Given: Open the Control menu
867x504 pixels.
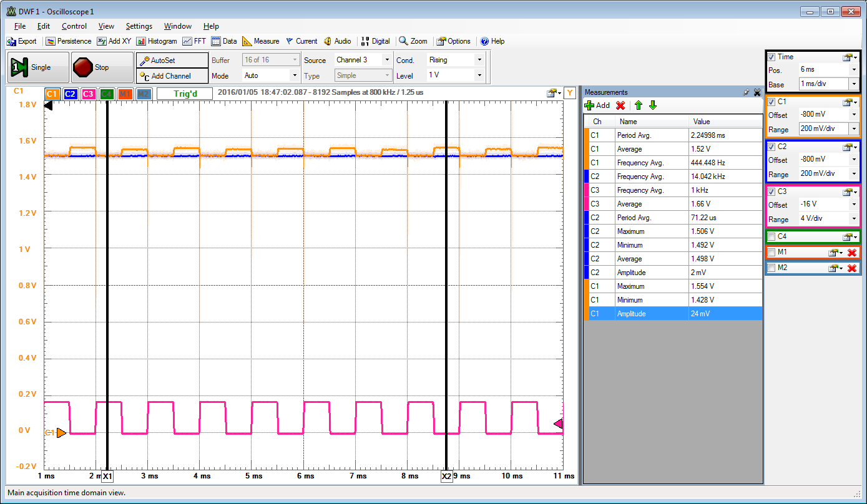Looking at the screenshot, I should (74, 26).
